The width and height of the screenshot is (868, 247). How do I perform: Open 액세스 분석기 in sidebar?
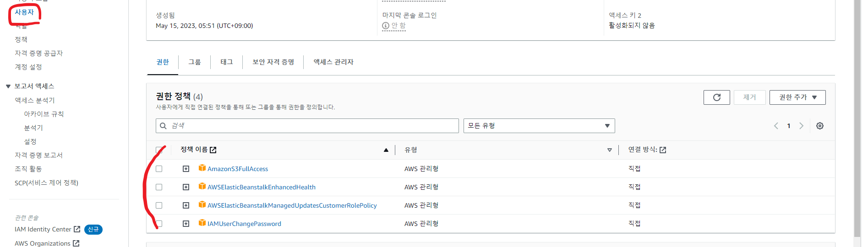point(35,100)
